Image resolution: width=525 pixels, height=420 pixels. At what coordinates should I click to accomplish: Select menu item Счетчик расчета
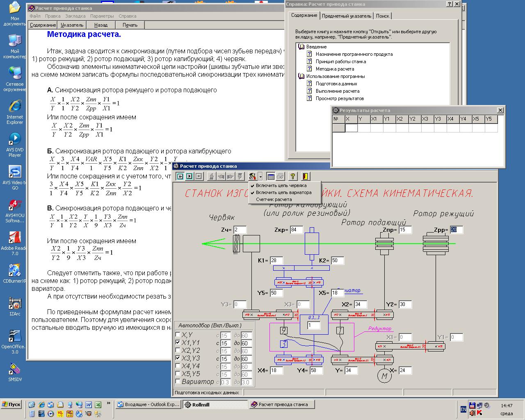pos(274,199)
